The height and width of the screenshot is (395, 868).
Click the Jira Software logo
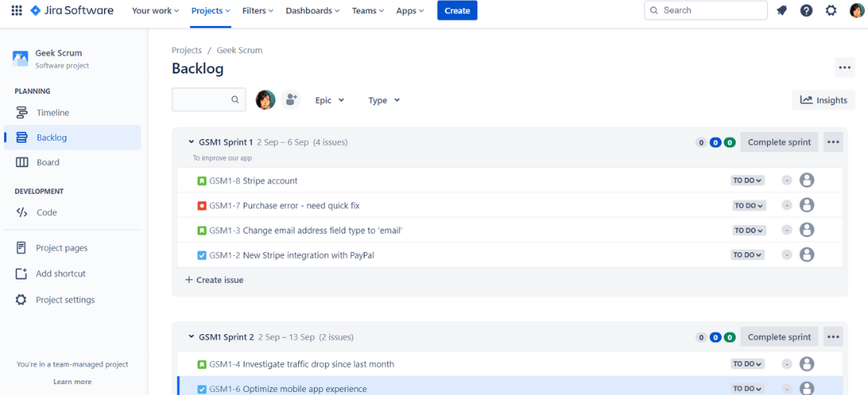(x=72, y=10)
